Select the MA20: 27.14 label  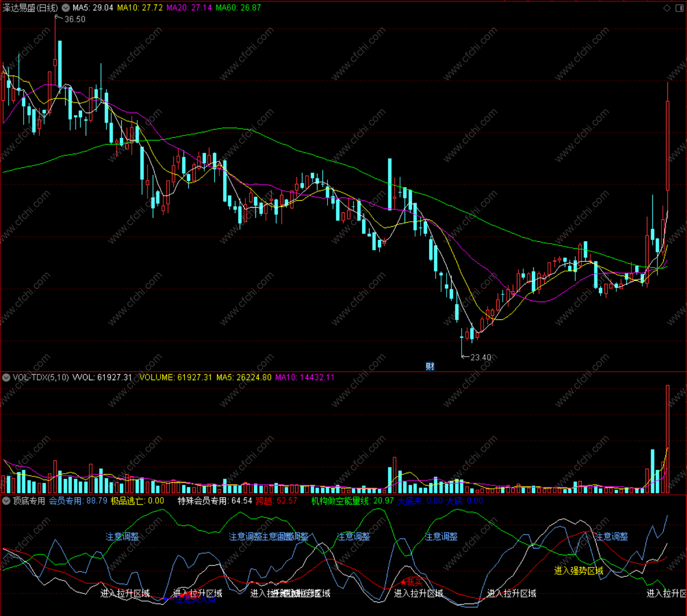pyautogui.click(x=189, y=8)
